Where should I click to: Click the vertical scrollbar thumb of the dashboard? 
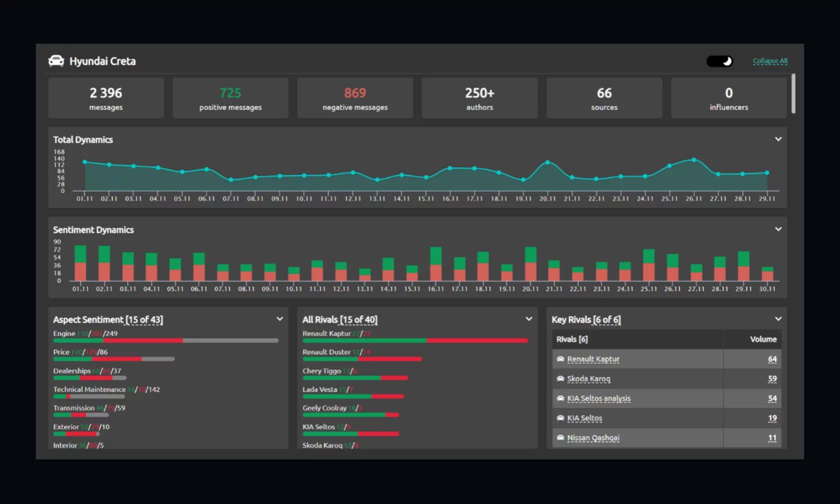(x=793, y=93)
